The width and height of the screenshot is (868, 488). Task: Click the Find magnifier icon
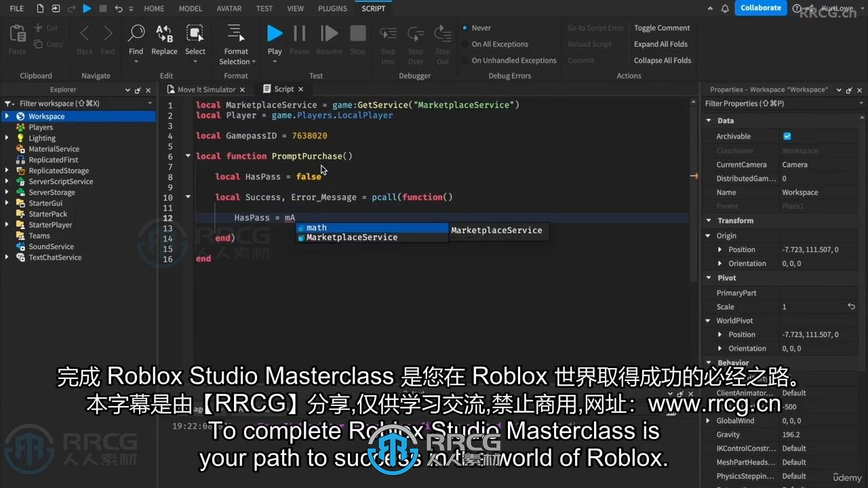tap(136, 33)
